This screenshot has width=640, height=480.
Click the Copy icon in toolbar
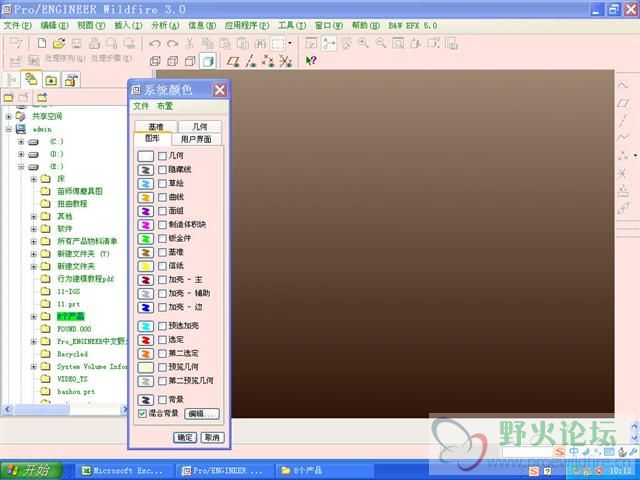pos(208,43)
